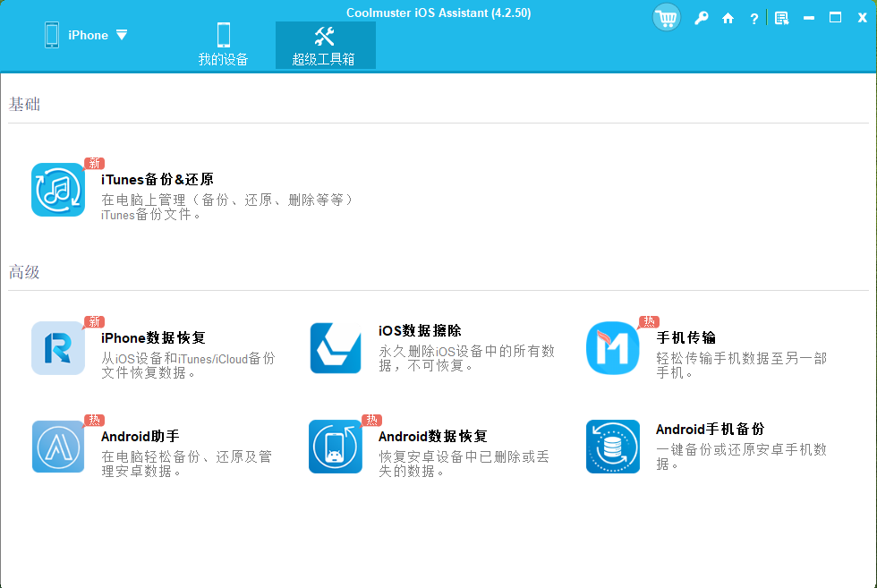877x588 pixels.
Task: Switch to the 我的设备 tab
Action: tap(223, 46)
